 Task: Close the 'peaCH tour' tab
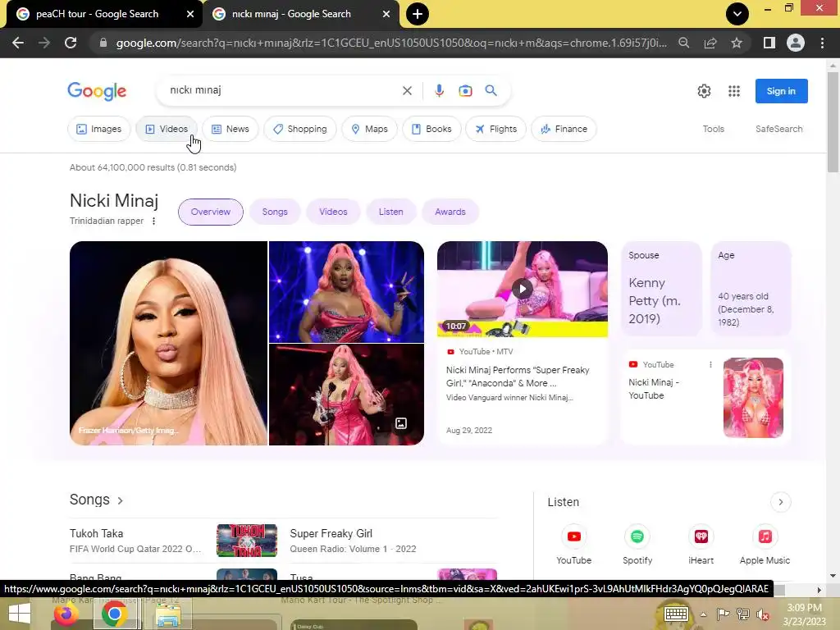190,14
